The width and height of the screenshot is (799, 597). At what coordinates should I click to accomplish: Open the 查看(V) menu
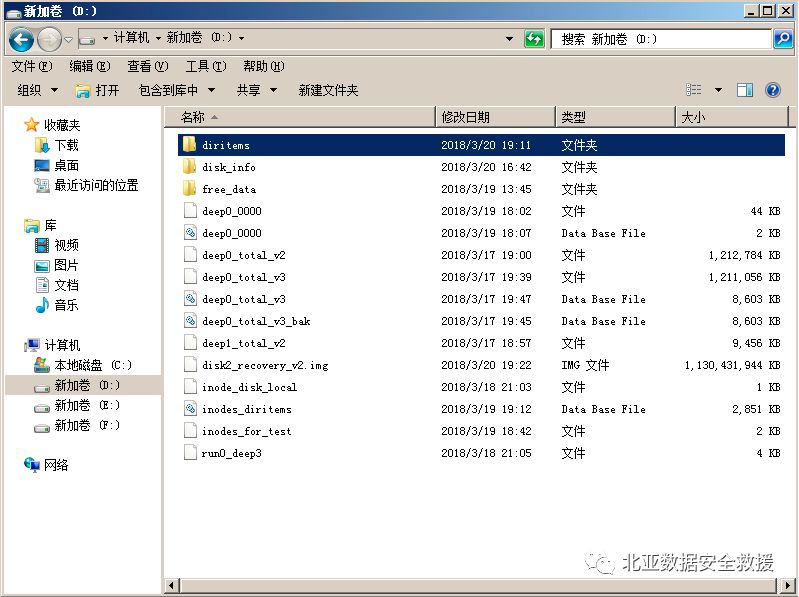pyautogui.click(x=148, y=66)
